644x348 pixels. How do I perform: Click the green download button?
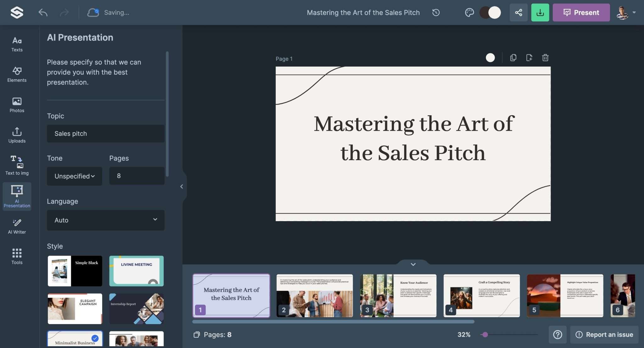pyautogui.click(x=540, y=13)
